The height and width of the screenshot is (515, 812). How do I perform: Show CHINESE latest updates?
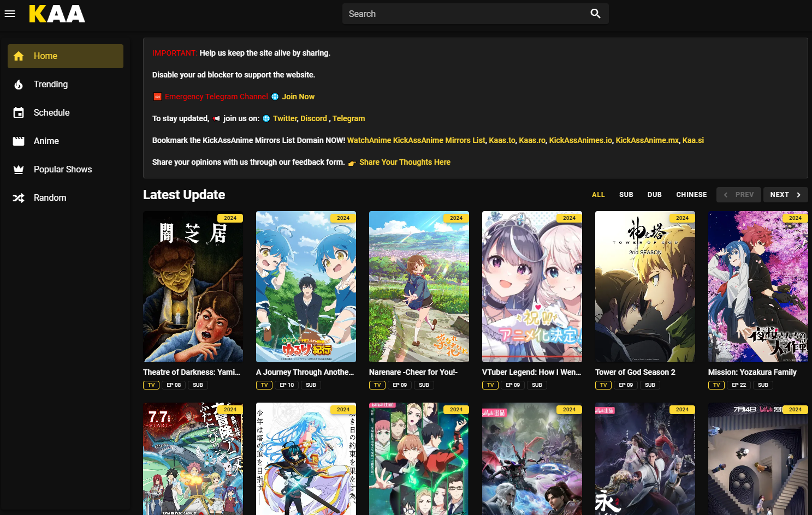pyautogui.click(x=691, y=195)
